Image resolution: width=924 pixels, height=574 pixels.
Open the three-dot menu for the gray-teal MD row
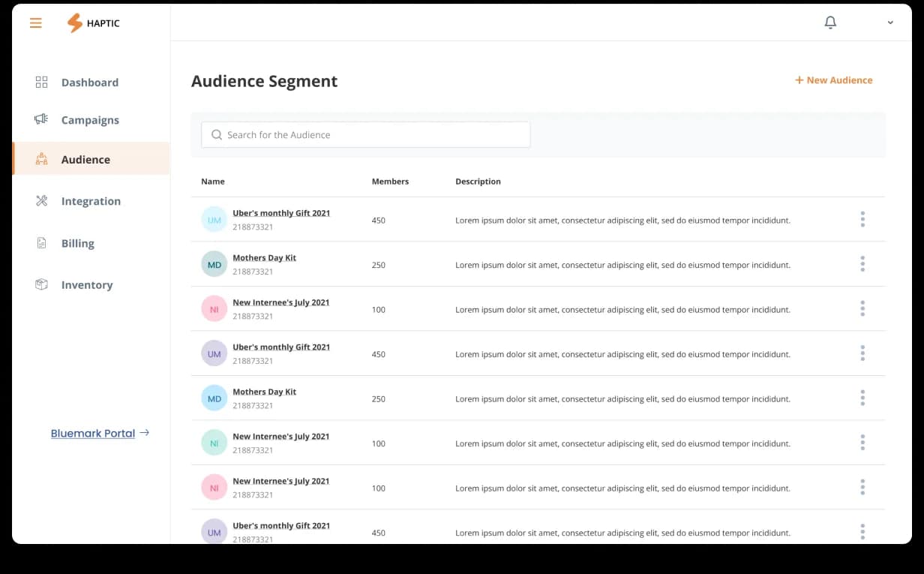[862, 264]
